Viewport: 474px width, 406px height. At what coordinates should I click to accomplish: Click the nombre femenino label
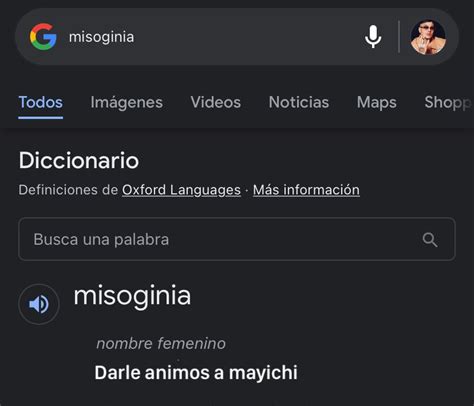(x=161, y=343)
